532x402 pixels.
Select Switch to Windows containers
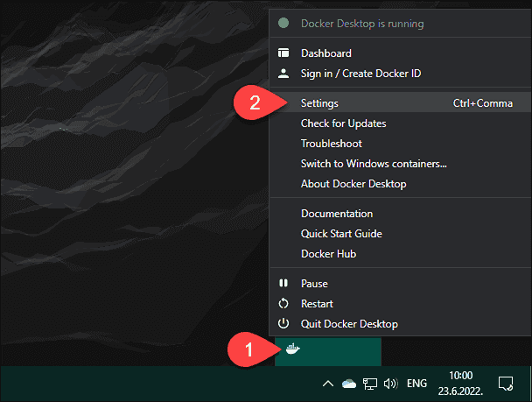click(374, 164)
